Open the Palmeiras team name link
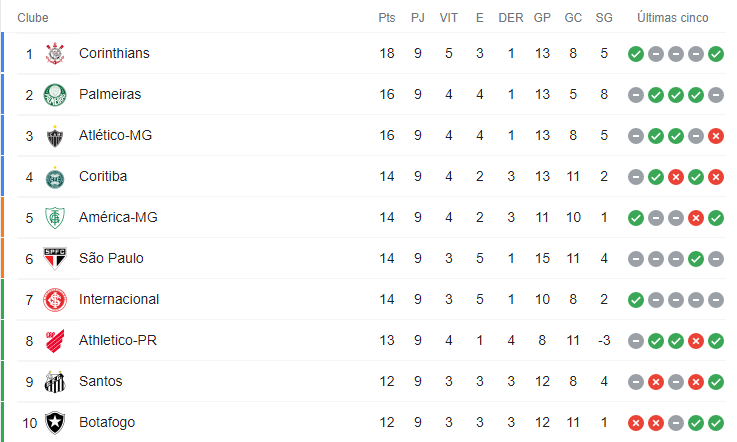The width and height of the screenshot is (737, 442). click(110, 94)
